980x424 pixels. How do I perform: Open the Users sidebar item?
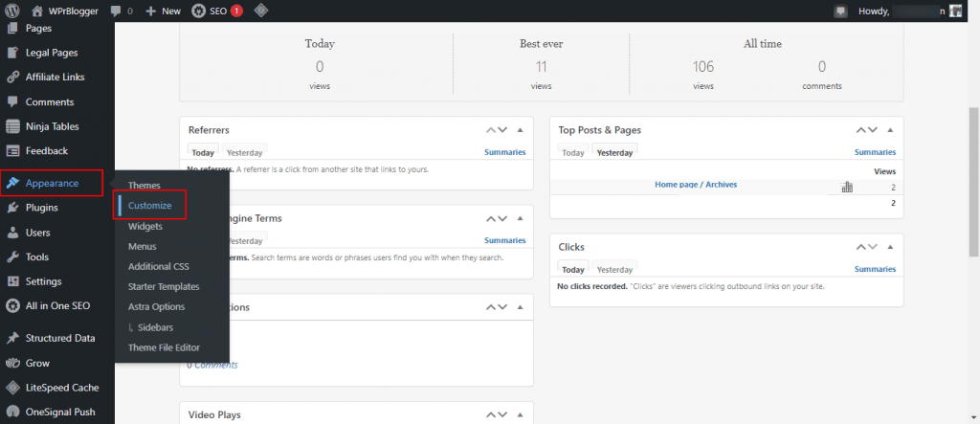37,233
